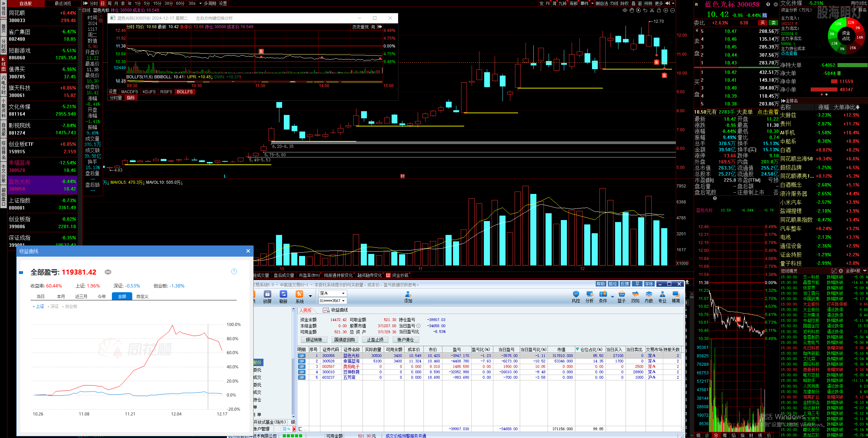
Task: Expand the dropdown arrow after 事件
Action: coord(592,3)
